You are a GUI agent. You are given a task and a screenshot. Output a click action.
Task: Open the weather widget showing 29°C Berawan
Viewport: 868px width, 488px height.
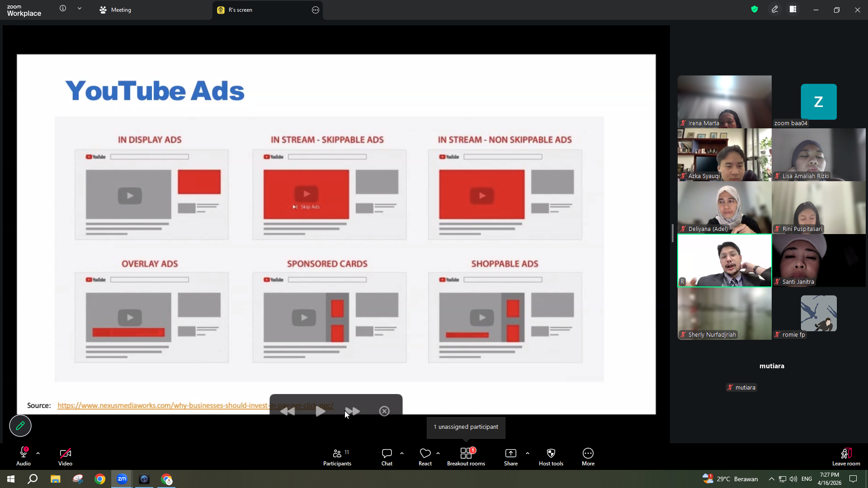point(730,479)
